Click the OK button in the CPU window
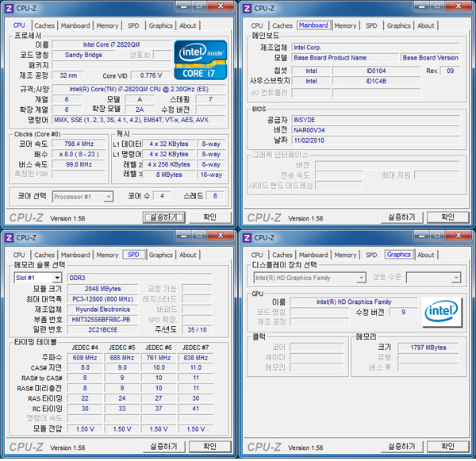The image size is (476, 461). 210,217
